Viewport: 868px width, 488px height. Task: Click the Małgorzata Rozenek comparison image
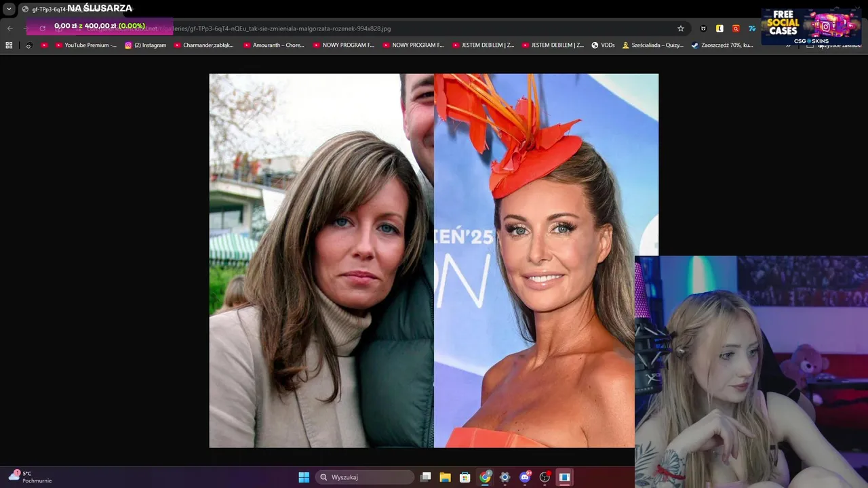[434, 260]
